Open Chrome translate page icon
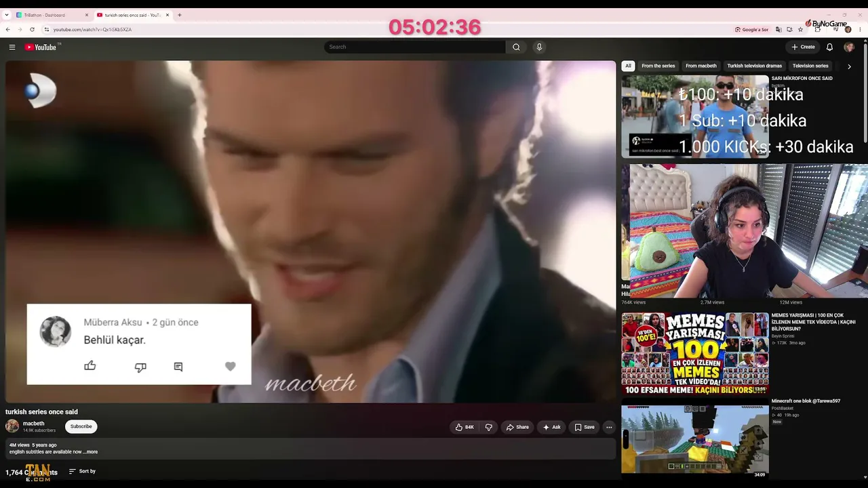The height and width of the screenshot is (488, 868). click(x=778, y=29)
